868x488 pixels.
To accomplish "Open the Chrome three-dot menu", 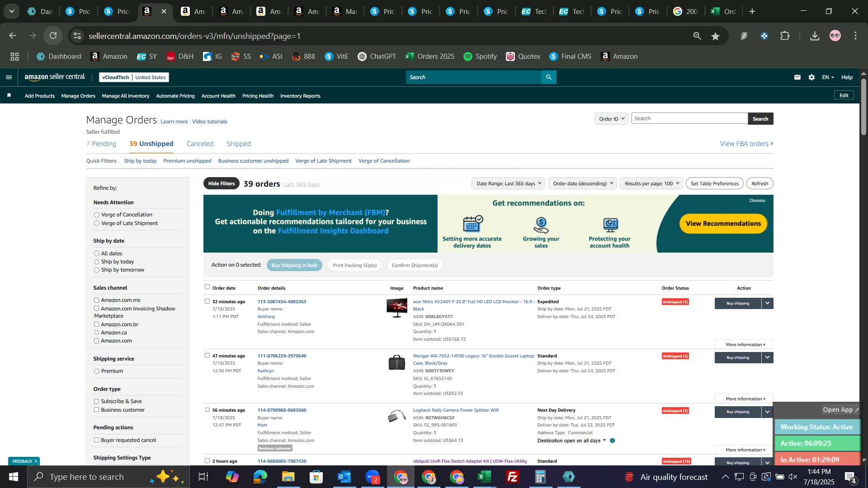I will [x=855, y=36].
